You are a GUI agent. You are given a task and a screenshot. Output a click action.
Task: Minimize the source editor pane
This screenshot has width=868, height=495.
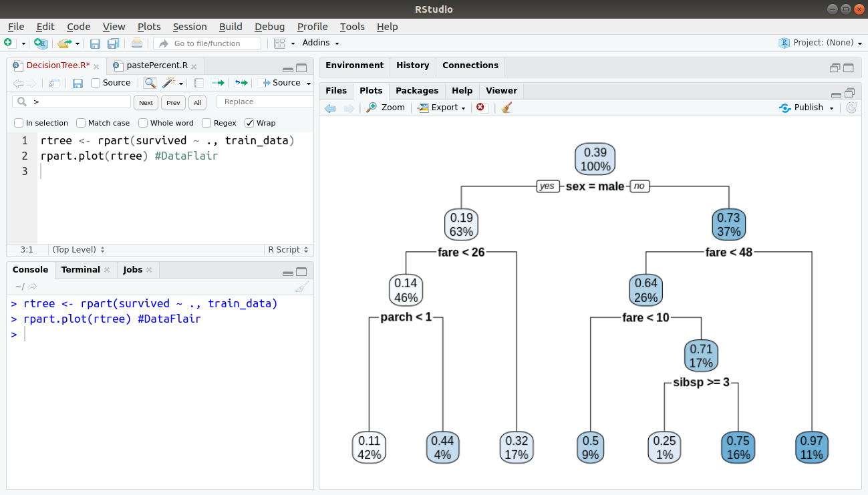tap(288, 68)
